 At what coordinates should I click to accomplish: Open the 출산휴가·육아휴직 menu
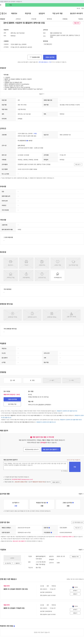(x=76, y=14)
